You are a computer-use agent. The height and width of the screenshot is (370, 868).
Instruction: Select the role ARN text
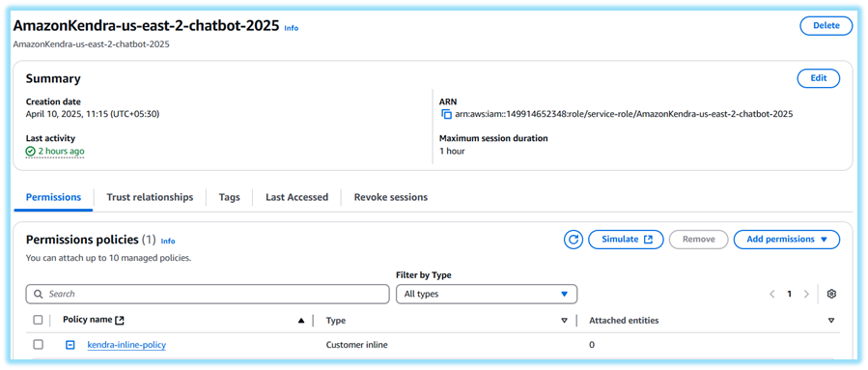click(624, 114)
